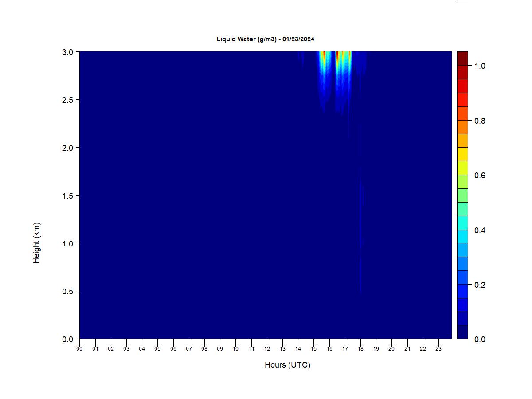Select the 0.5 tick on the height axis
The image size is (532, 399).
click(68, 291)
